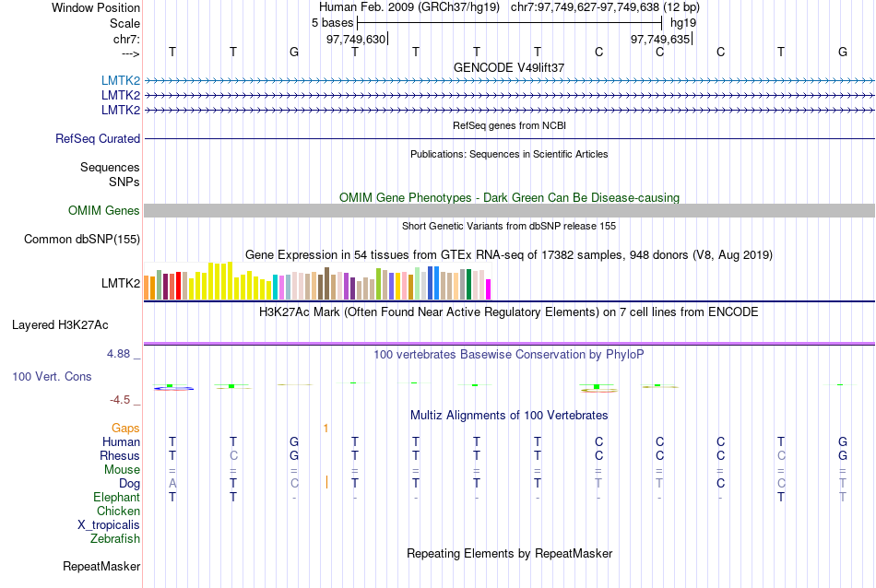
Task: Click the RepeatMasker side label
Action: (101, 566)
